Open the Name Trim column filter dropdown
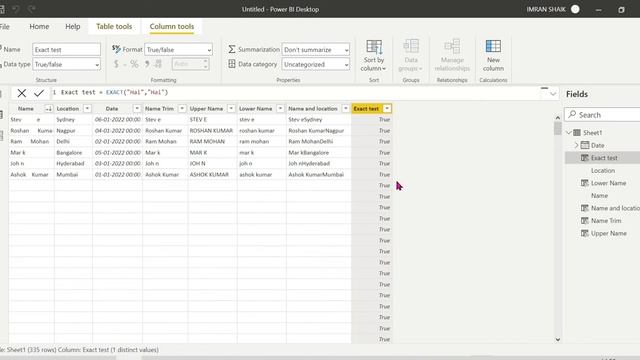 pos(182,109)
